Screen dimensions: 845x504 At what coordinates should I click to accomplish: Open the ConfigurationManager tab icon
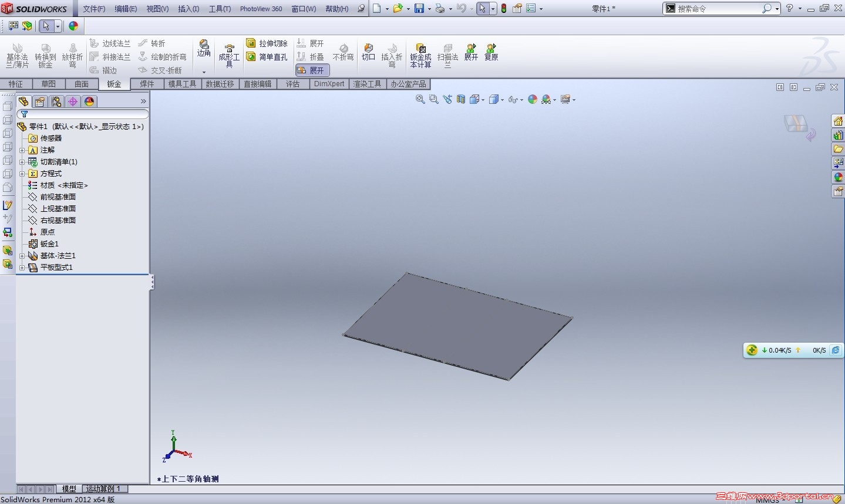click(x=56, y=102)
